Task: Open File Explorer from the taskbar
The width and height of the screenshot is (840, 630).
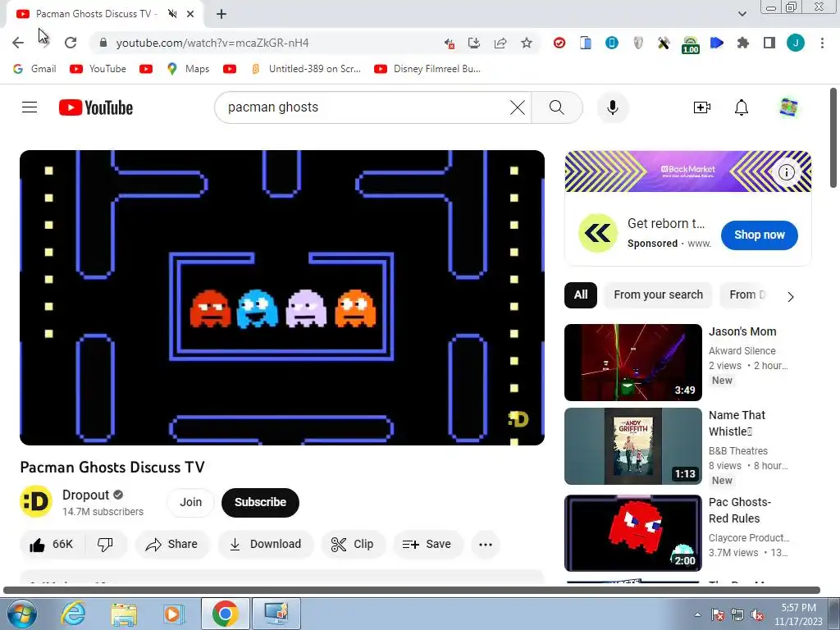Action: tap(124, 614)
